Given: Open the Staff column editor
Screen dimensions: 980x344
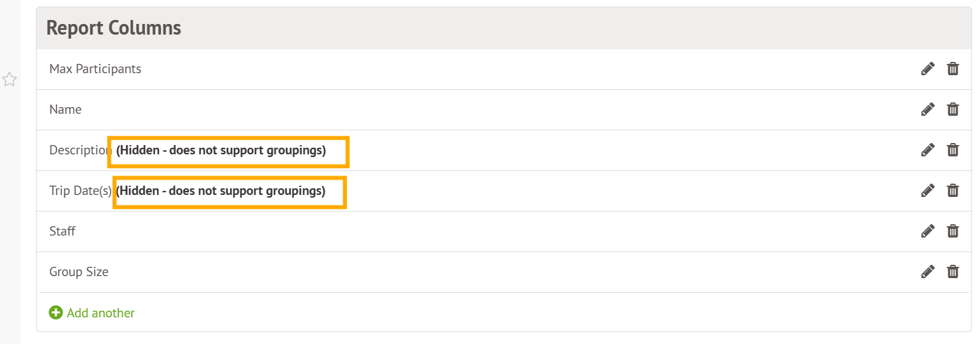Looking at the screenshot, I should click(x=927, y=232).
